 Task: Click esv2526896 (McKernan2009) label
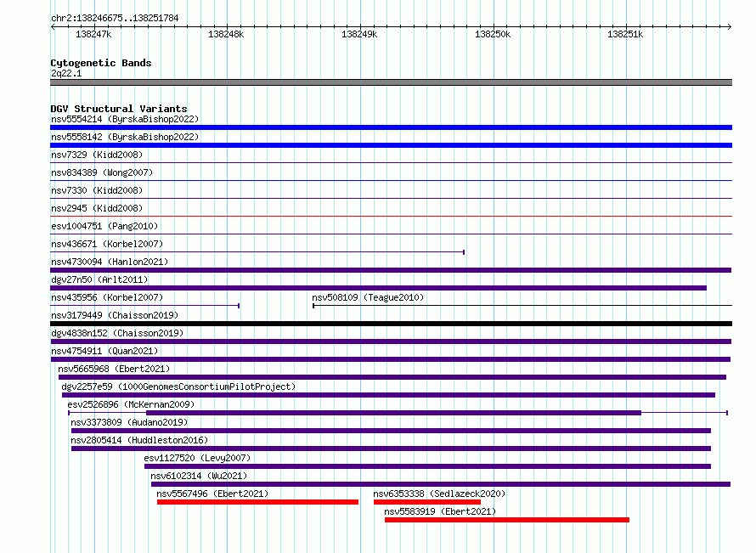(131, 404)
